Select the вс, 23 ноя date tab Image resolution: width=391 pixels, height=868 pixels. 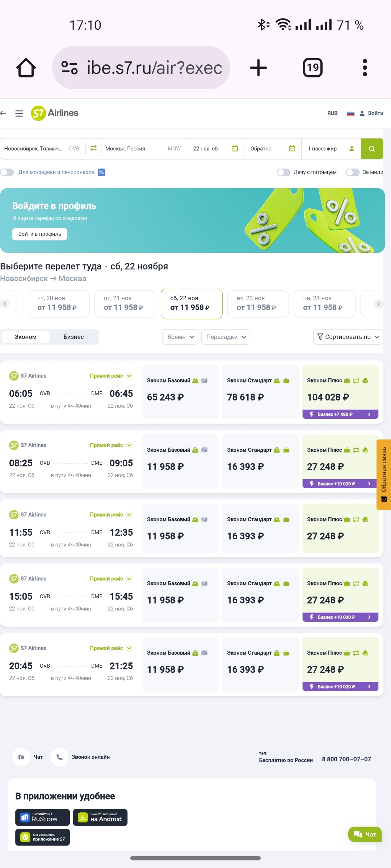(258, 304)
